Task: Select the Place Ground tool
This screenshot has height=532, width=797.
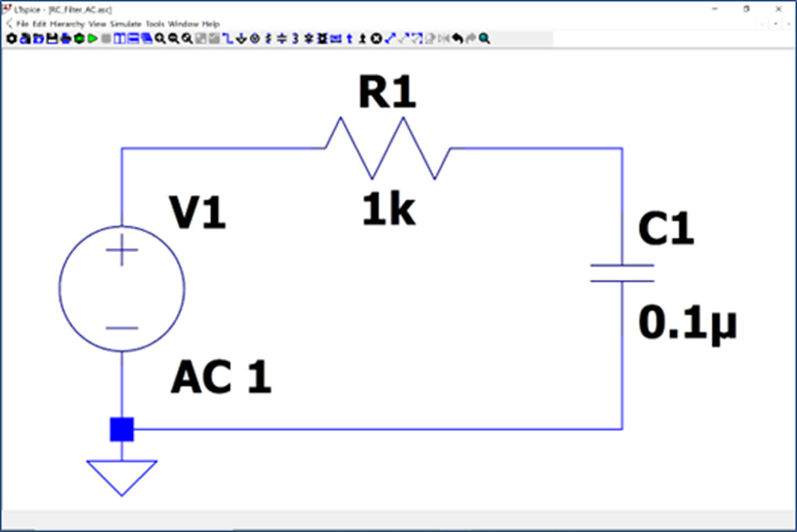Action: point(241,39)
